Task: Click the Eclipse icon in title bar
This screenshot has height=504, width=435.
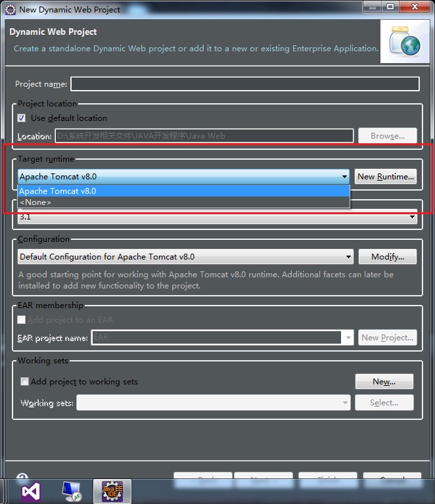Action: pos(11,10)
